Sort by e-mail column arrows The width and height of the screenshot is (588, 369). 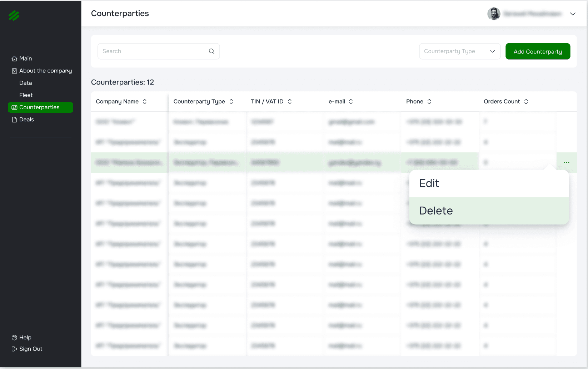(x=351, y=102)
